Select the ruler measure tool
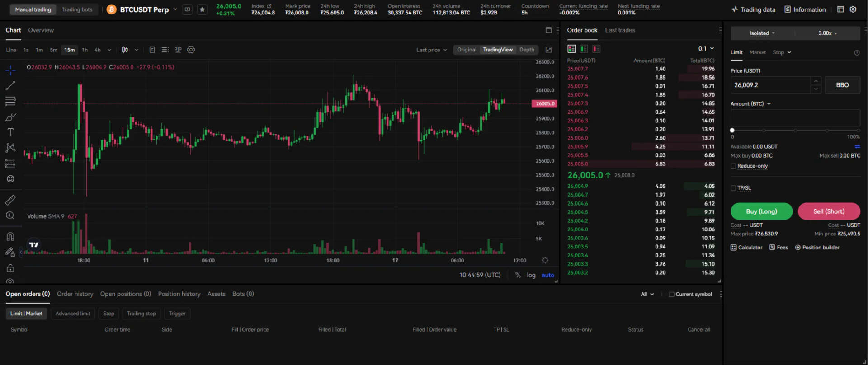 coord(10,200)
